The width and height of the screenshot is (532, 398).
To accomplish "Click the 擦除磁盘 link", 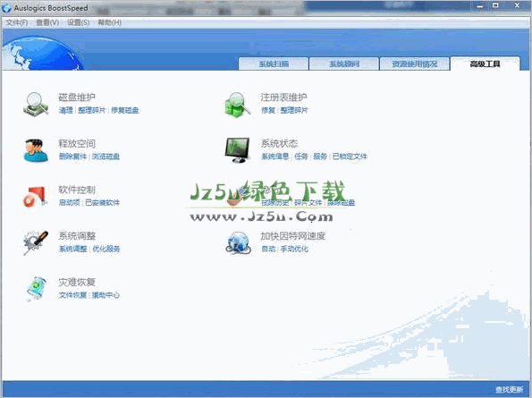I will 341,202.
